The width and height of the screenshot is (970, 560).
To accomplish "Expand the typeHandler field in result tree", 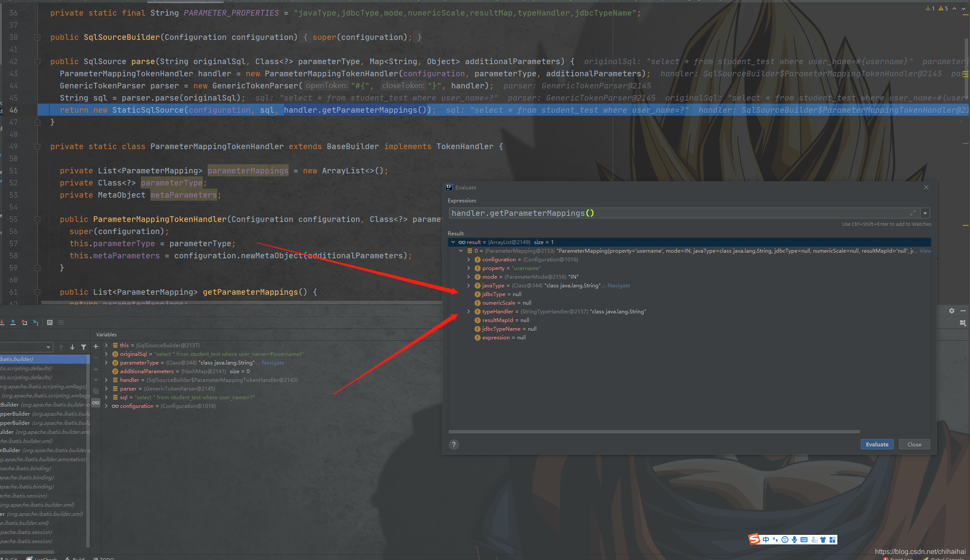I will tap(469, 312).
